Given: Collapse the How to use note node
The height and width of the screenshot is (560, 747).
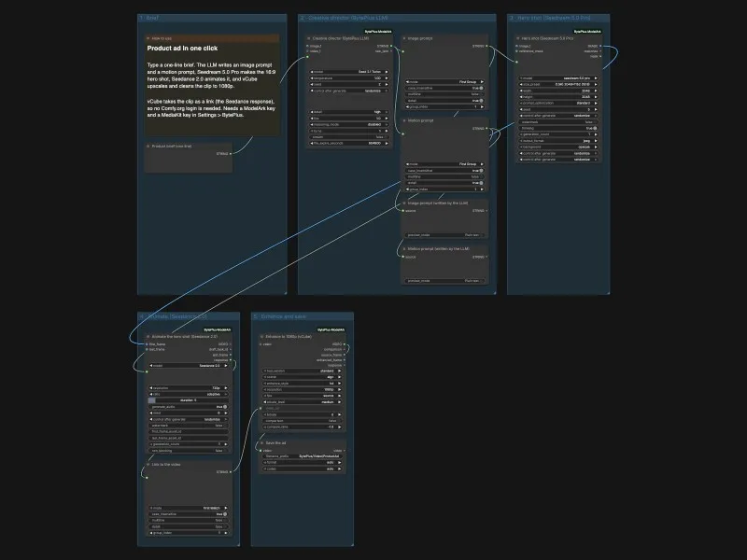Looking at the screenshot, I should tap(148, 38).
